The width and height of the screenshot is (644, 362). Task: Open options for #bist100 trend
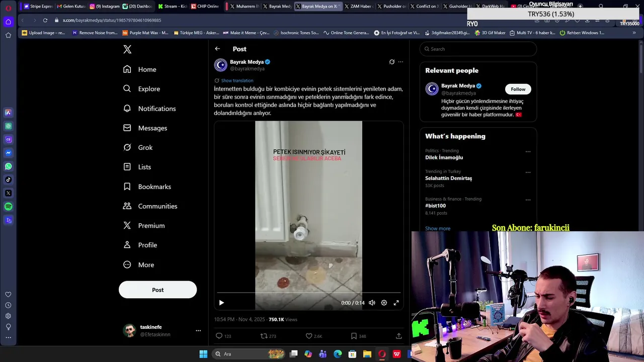[x=528, y=200]
